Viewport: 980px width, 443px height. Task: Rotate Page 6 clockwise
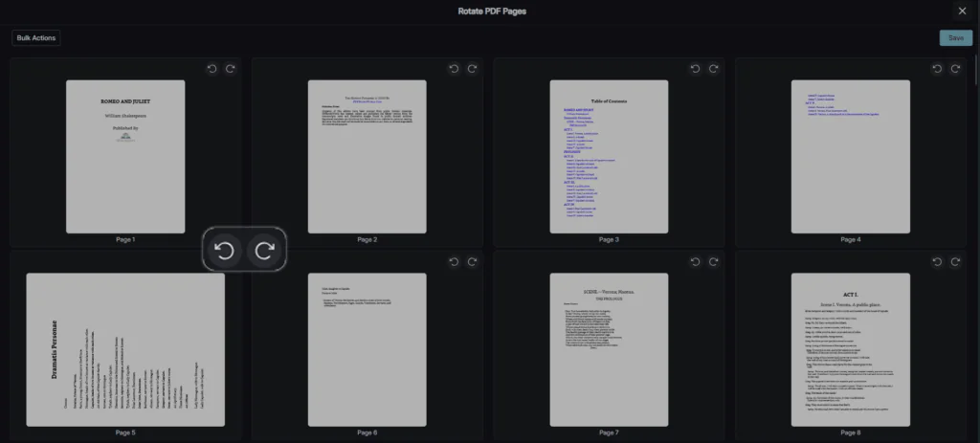point(472,262)
